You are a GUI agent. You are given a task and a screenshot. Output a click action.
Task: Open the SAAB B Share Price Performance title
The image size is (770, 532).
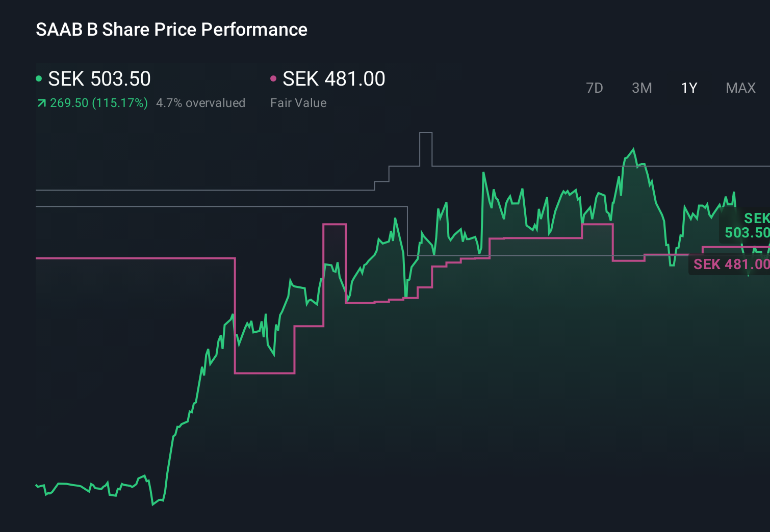[x=171, y=30]
